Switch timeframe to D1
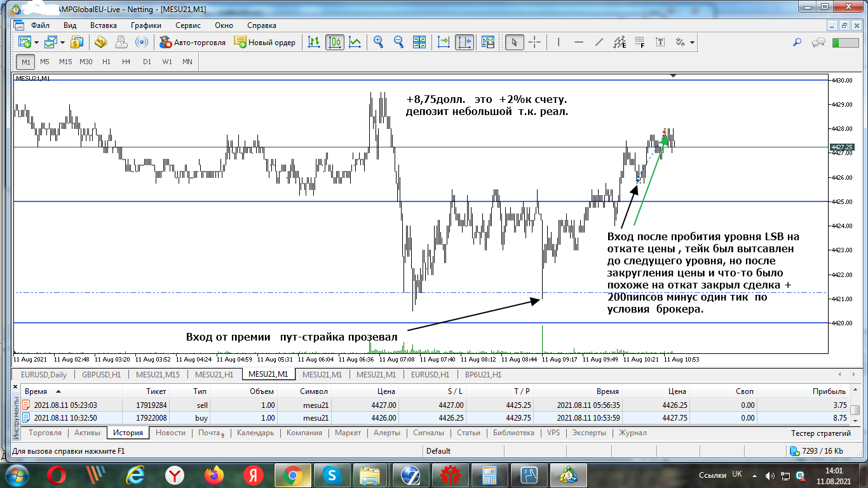 pyautogui.click(x=147, y=62)
